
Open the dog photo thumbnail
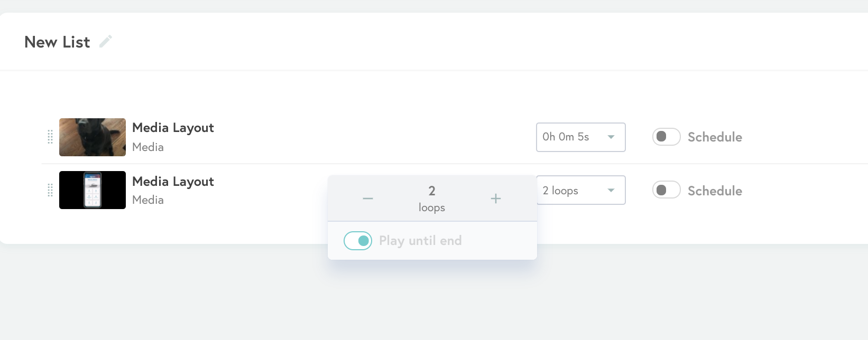pyautogui.click(x=93, y=137)
